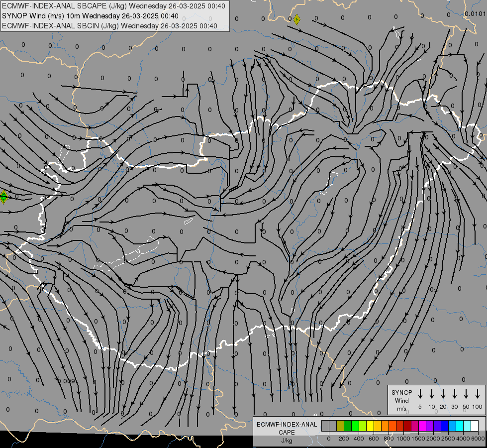Select the yellow-green diamond marker at top of map
The width and height of the screenshot is (487, 448).
point(296,19)
